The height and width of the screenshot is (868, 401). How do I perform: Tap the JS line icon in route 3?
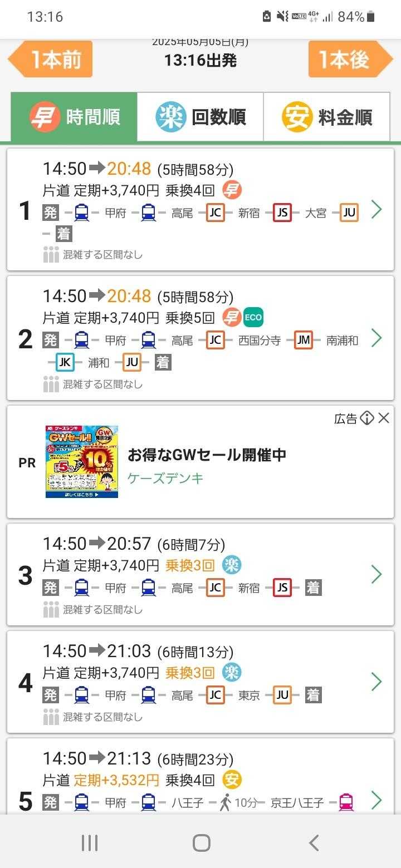click(282, 588)
